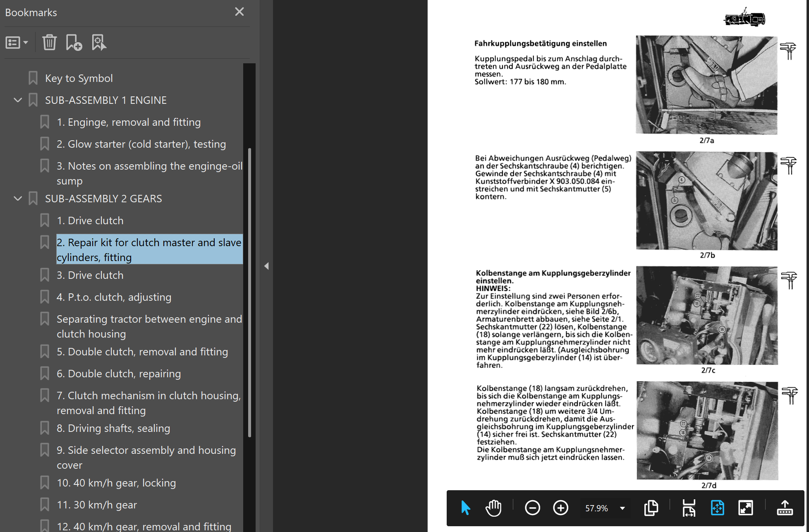Click the 57.9% zoom level field

point(597,508)
